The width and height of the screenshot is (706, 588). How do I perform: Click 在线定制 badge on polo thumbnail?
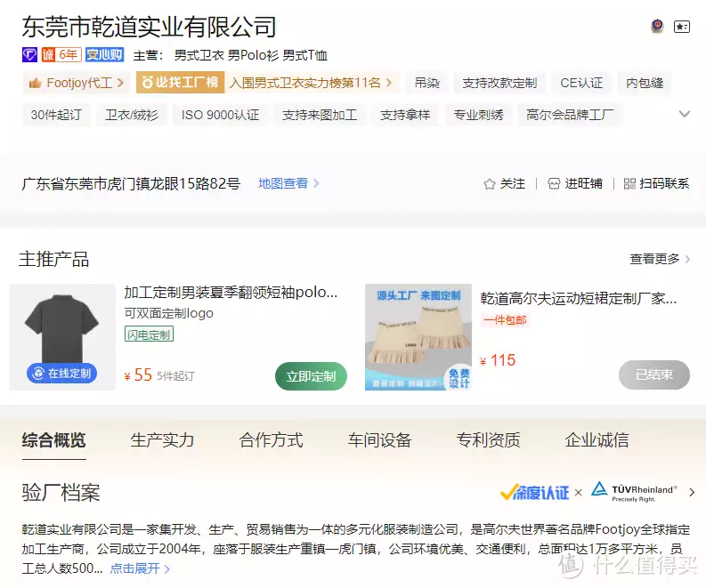click(61, 374)
